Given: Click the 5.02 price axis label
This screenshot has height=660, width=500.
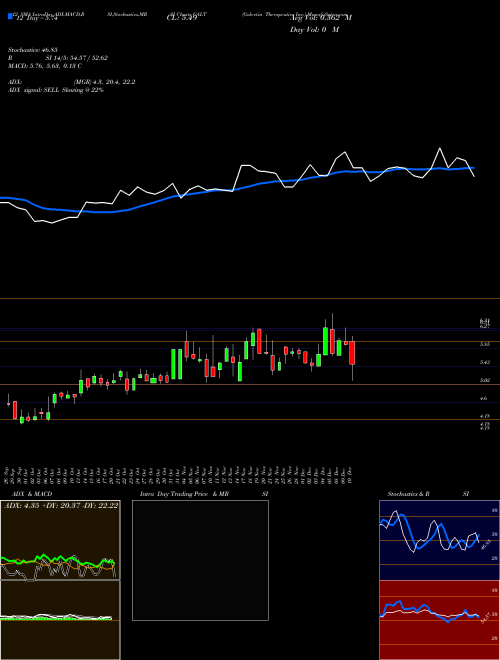Looking at the screenshot, I should tap(484, 380).
